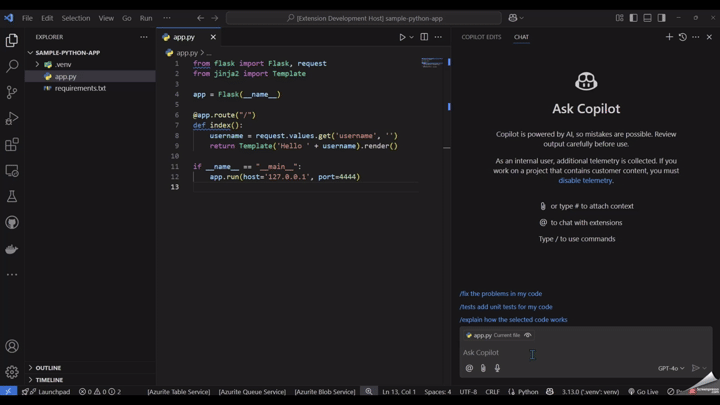The width and height of the screenshot is (720, 405).
Task: Open Testing flask view
Action: click(12, 197)
